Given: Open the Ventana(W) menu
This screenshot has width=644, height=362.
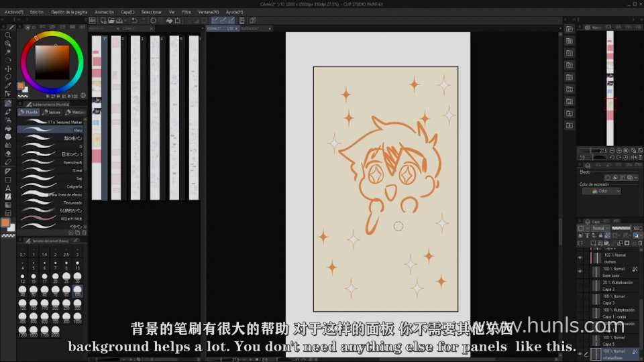Looking at the screenshot, I should pos(208,12).
